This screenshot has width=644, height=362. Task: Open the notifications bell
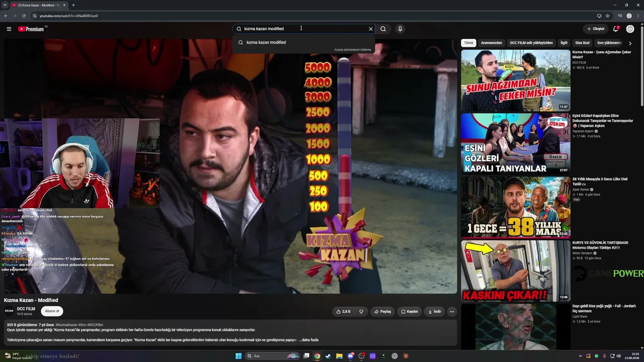coord(616,29)
